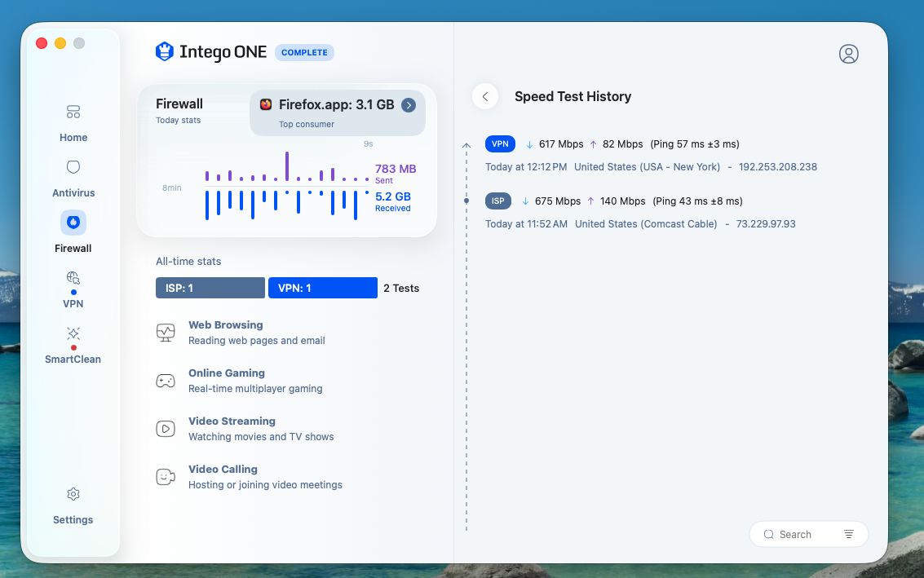The image size is (924, 578).
Task: Click the 'Top consumer' caption
Action: click(x=307, y=124)
